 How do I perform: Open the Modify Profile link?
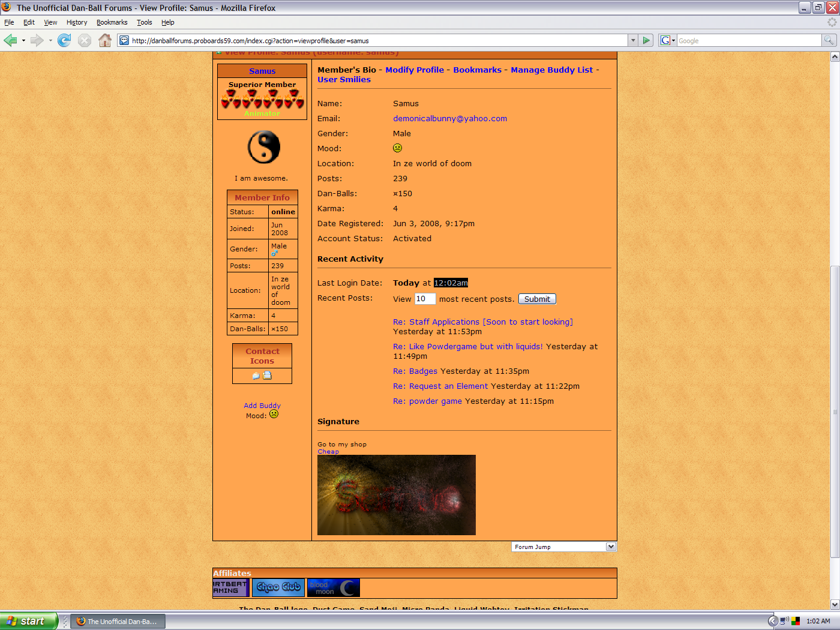pyautogui.click(x=415, y=70)
